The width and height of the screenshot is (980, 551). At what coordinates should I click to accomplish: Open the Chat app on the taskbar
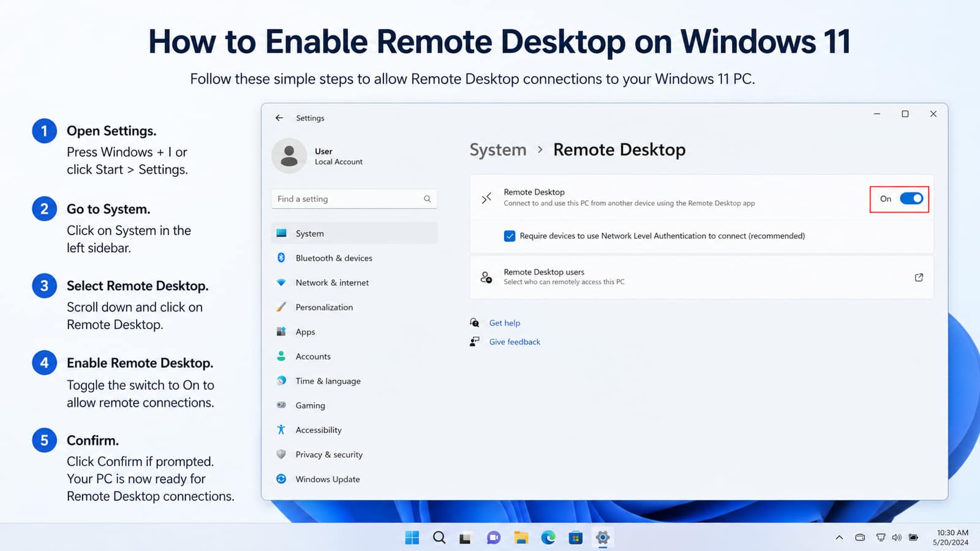[x=494, y=538]
